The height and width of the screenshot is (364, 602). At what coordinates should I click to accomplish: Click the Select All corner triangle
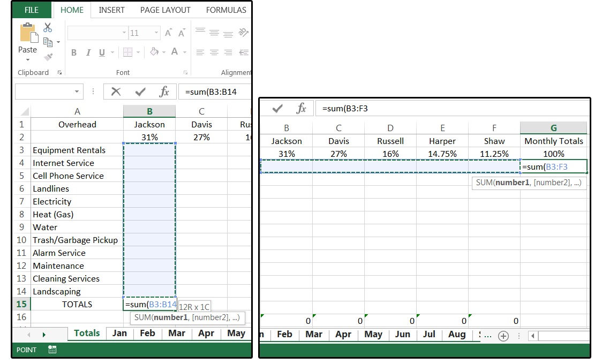(x=25, y=112)
